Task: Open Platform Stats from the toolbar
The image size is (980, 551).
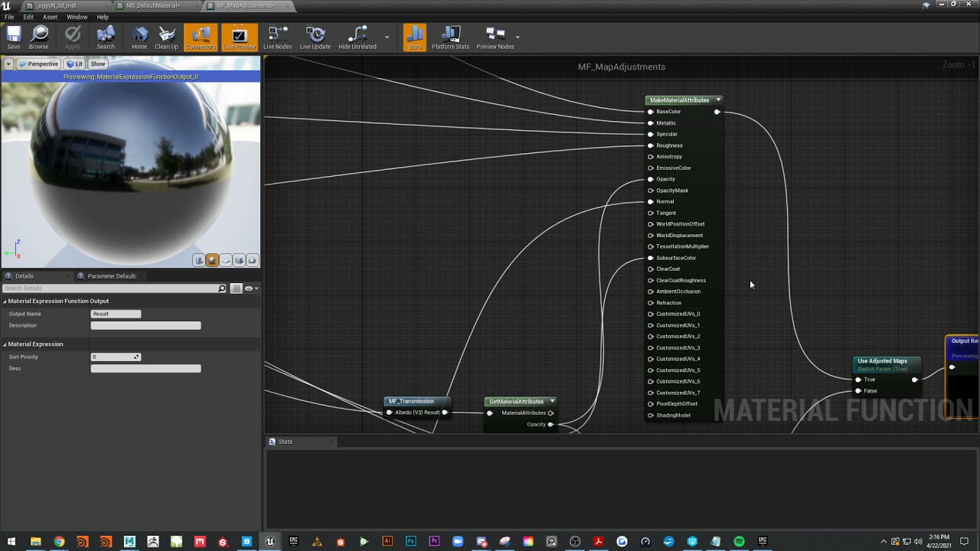Action: click(x=450, y=37)
